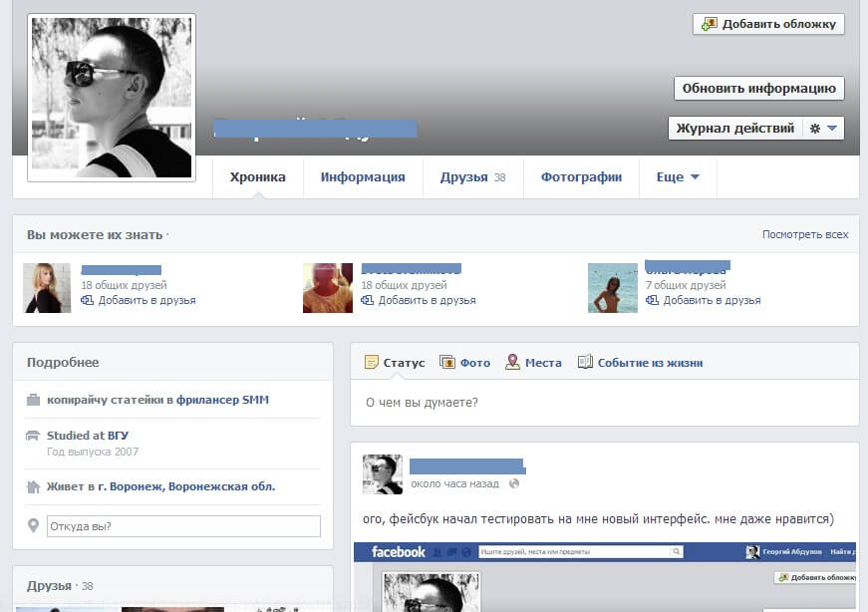Click the house icon next to Живет в
Image resolution: width=868 pixels, height=612 pixels.
33,487
